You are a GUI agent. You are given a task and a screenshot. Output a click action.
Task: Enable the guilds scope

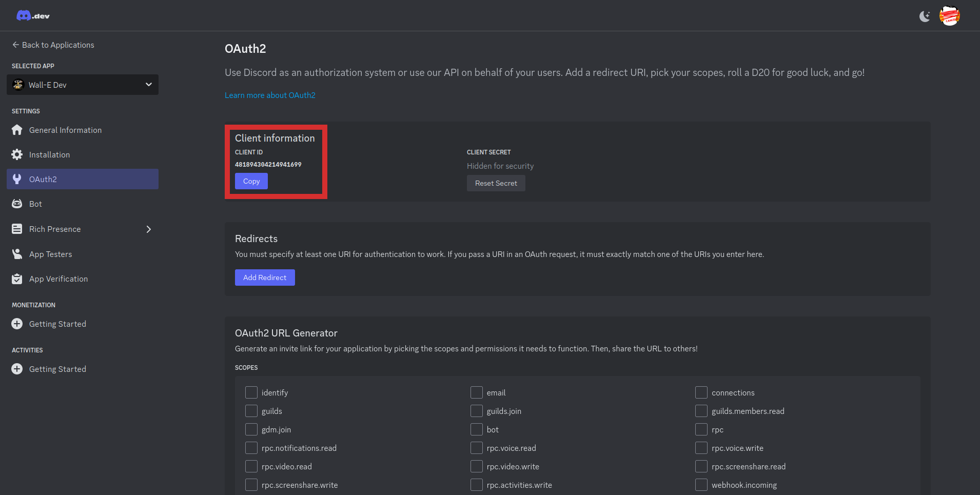(251, 411)
